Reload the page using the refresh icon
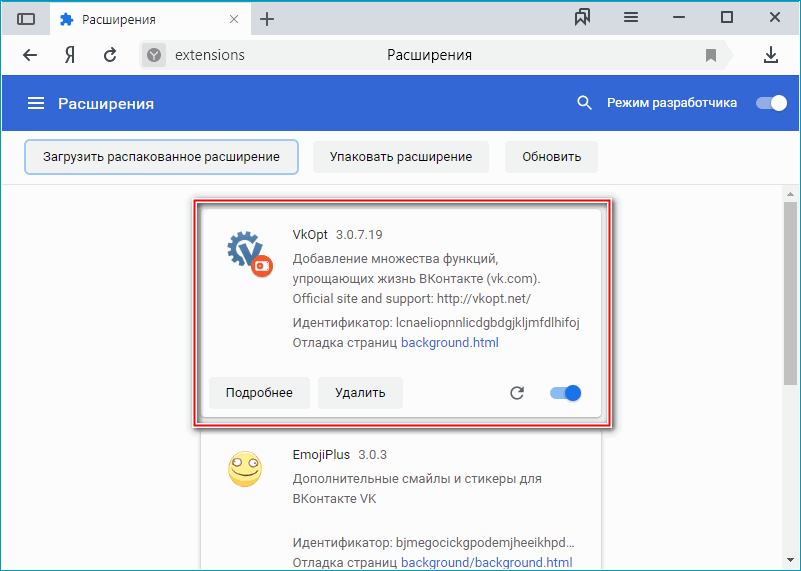 110,55
